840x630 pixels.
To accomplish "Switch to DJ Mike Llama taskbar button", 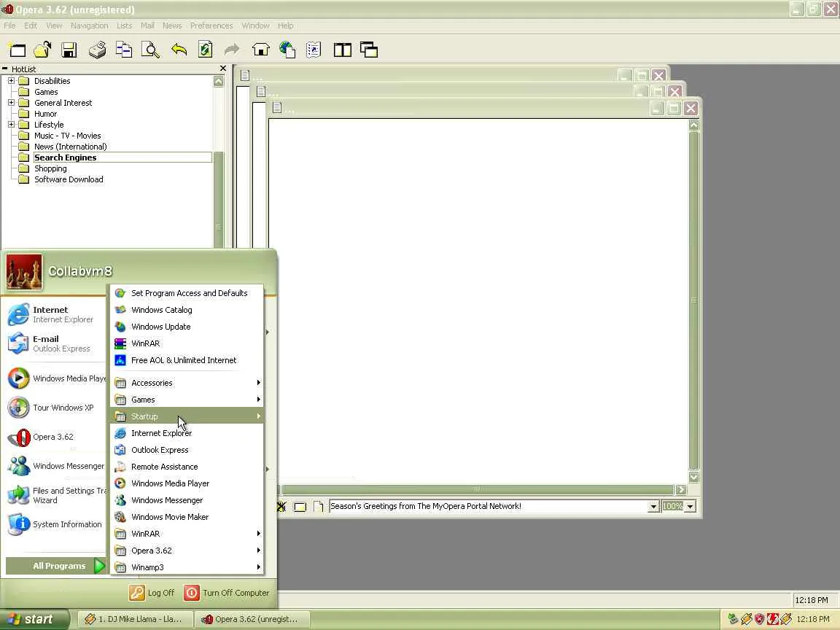I will [x=134, y=619].
